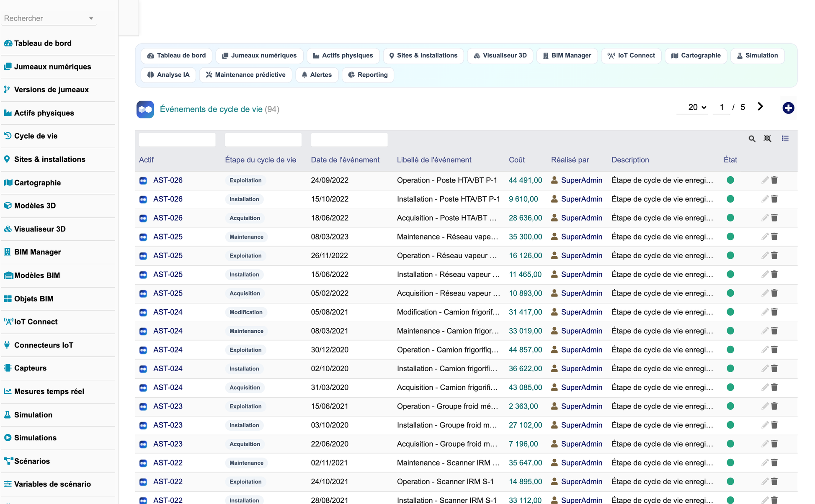Open the list view options icon
The image size is (815, 504).
tap(785, 138)
